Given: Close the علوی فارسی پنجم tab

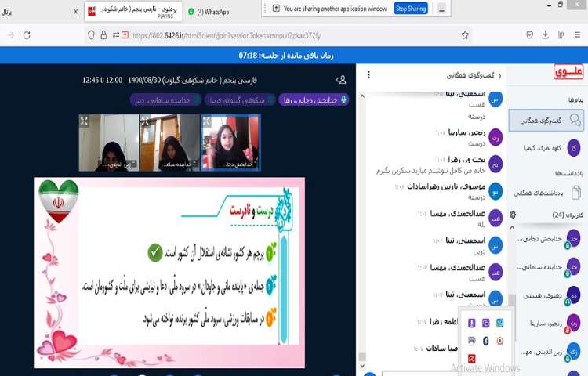Looking at the screenshot, I should (x=175, y=12).
